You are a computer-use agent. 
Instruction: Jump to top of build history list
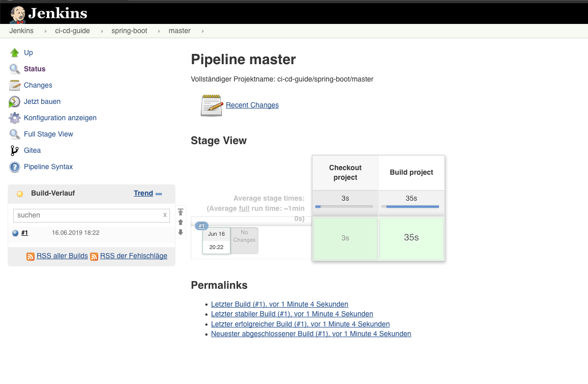click(x=181, y=212)
